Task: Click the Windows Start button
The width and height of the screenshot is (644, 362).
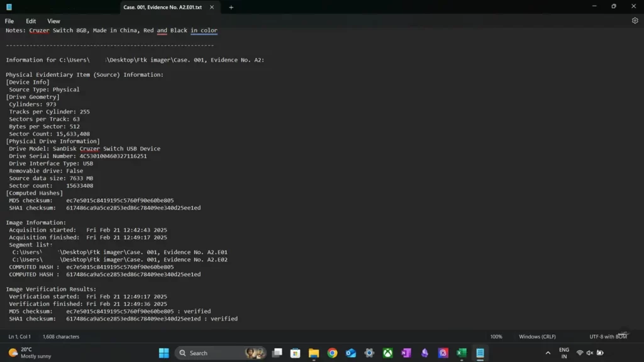Action: pos(164,353)
